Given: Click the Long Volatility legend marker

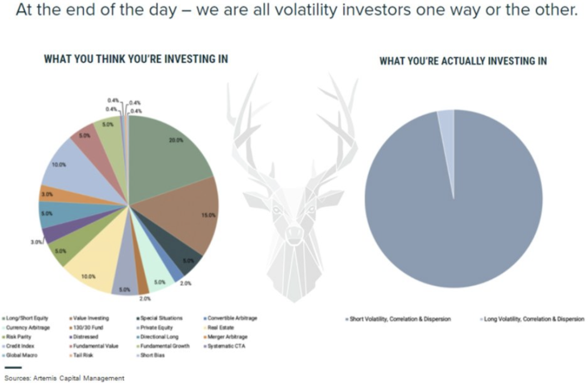Looking at the screenshot, I should pos(482,319).
